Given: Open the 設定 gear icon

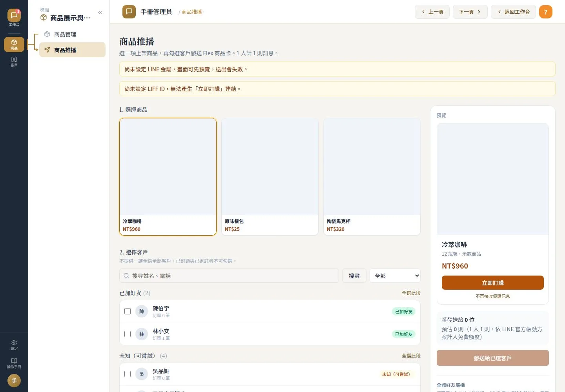Looking at the screenshot, I should coord(14,345).
